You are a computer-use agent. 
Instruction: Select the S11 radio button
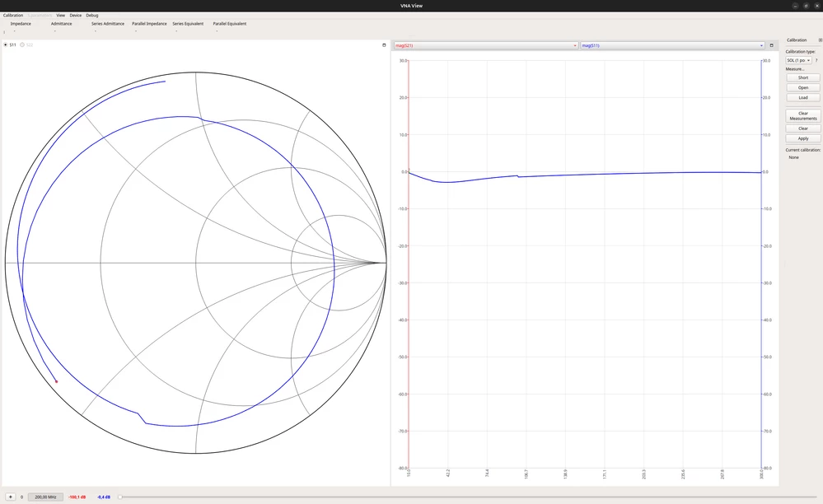pos(6,45)
